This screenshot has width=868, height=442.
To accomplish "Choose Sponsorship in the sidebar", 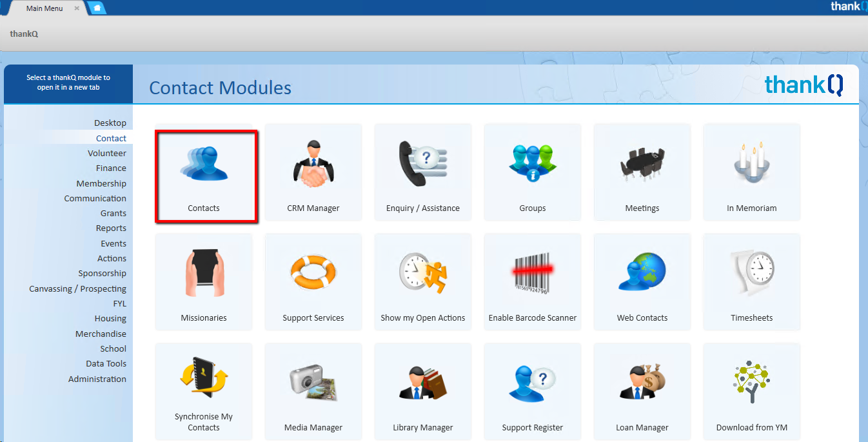I will click(103, 273).
